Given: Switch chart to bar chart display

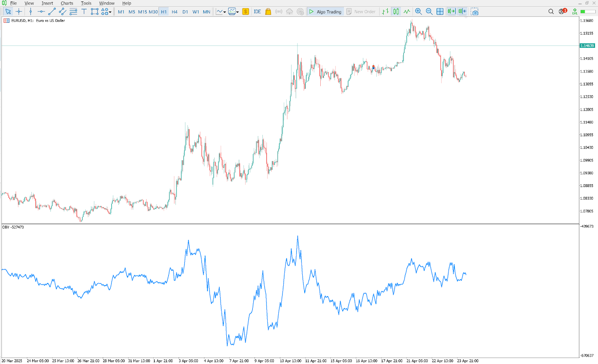Looking at the screenshot, I should 385,12.
